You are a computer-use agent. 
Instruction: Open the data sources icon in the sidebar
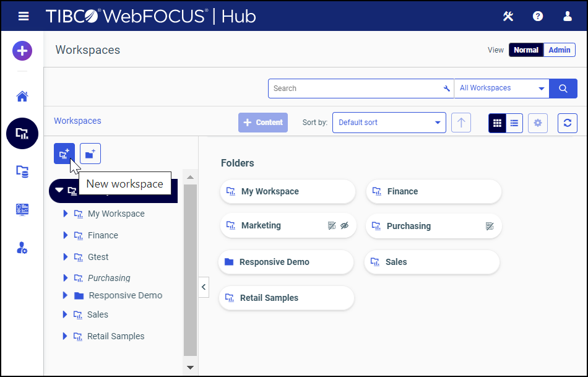point(22,172)
